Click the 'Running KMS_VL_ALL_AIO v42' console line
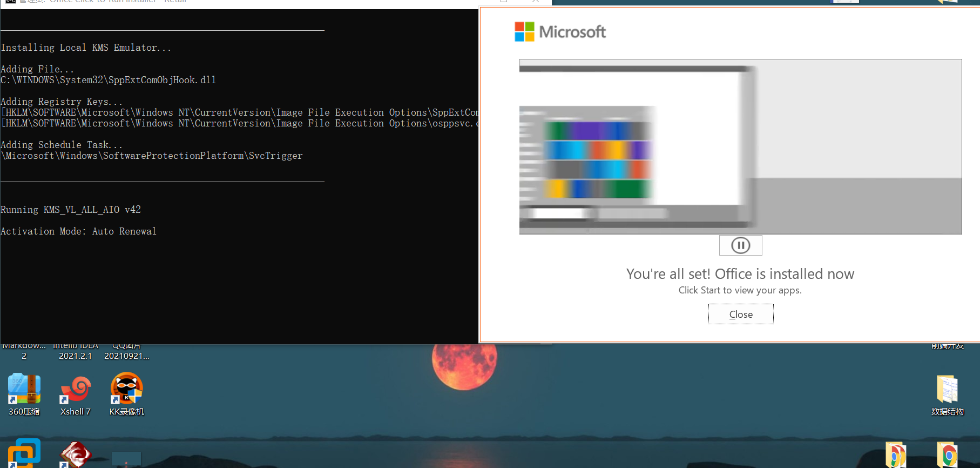This screenshot has width=980, height=468. [71, 210]
